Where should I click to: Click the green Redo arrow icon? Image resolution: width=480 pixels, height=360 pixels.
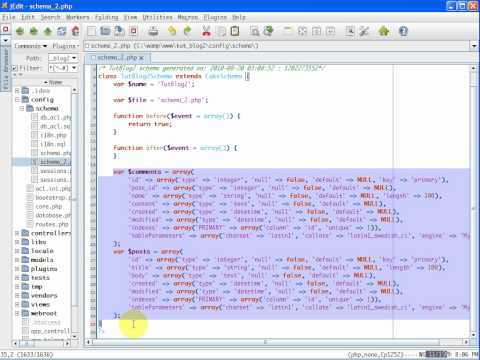click(x=187, y=31)
